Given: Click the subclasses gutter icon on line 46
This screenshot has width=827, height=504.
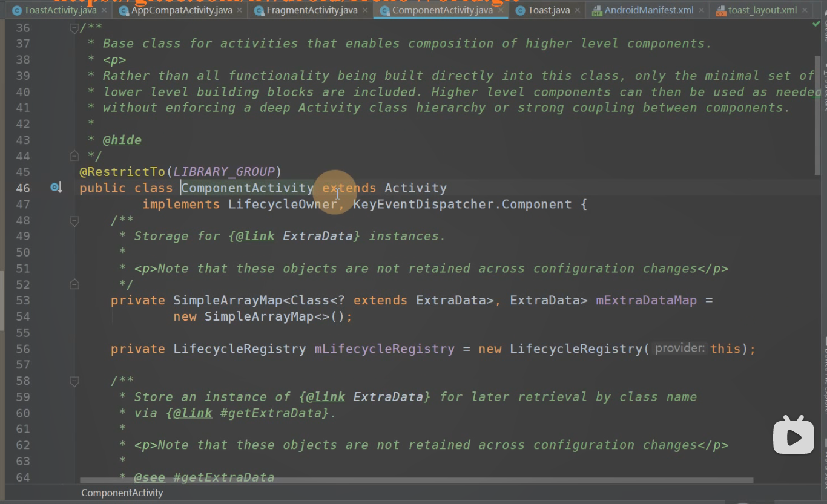Looking at the screenshot, I should [x=56, y=188].
